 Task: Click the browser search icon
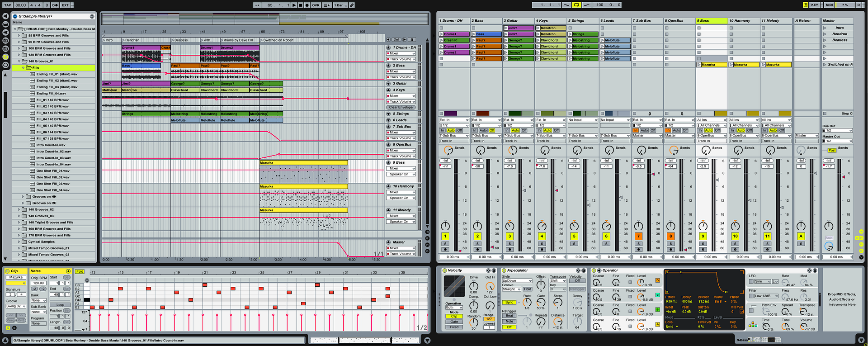coord(92,16)
